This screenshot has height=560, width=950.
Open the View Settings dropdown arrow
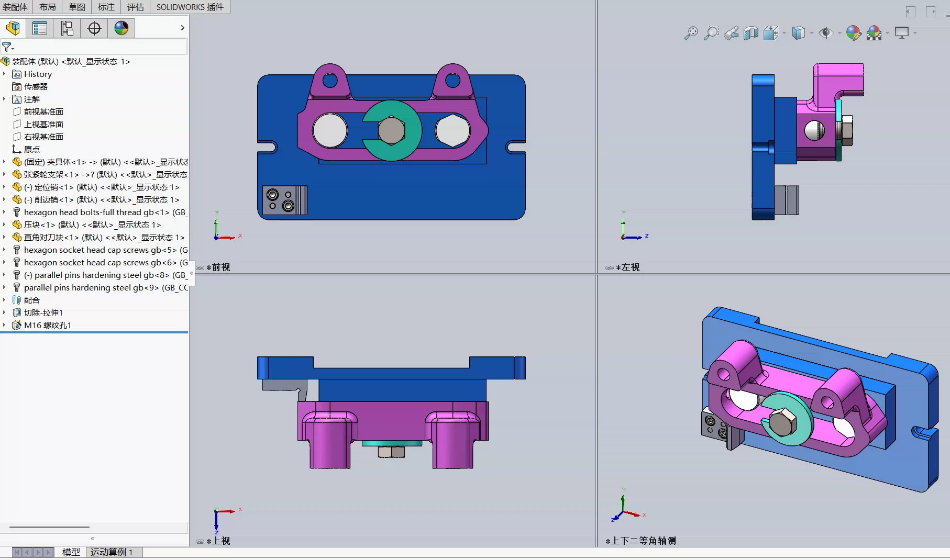915,33
